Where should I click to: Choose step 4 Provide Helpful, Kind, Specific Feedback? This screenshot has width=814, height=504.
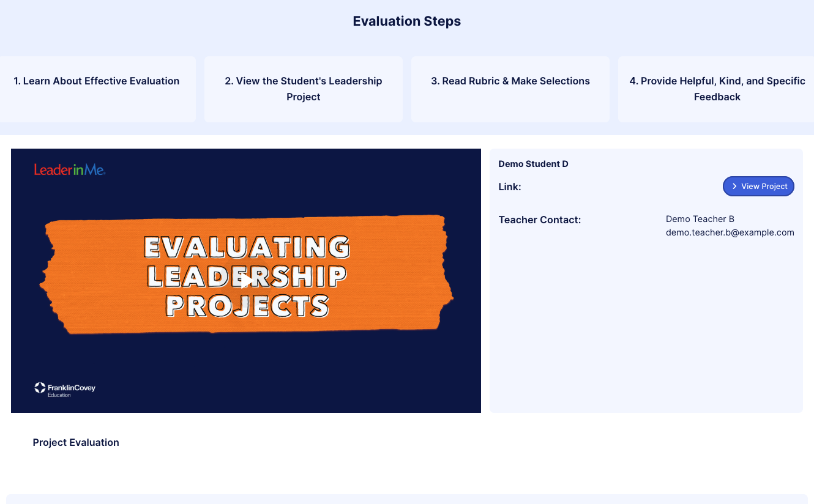coord(717,89)
